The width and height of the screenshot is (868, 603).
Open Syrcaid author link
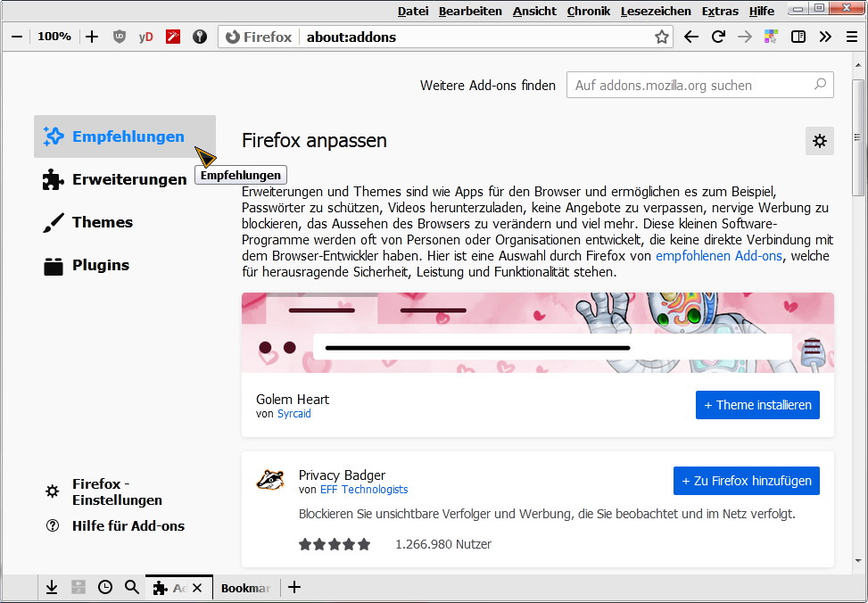point(294,414)
